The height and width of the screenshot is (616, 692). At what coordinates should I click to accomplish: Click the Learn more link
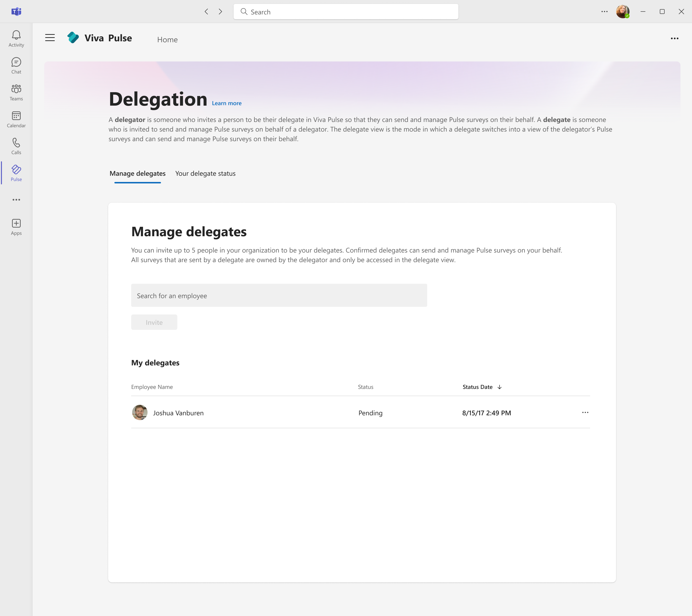click(226, 103)
